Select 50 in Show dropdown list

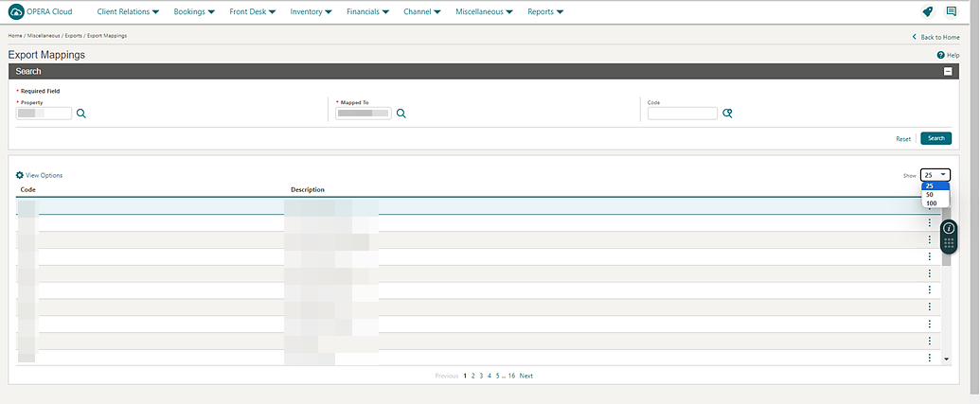click(x=935, y=195)
